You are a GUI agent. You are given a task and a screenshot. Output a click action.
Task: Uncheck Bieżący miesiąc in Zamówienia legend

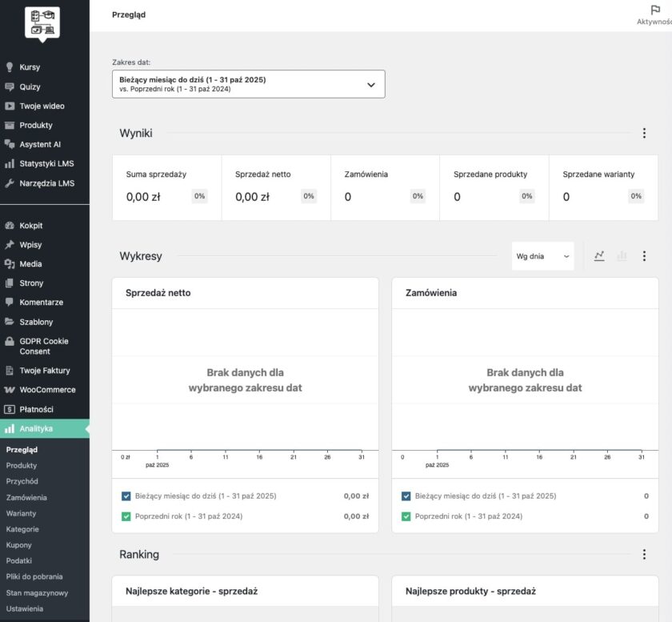tap(406, 496)
